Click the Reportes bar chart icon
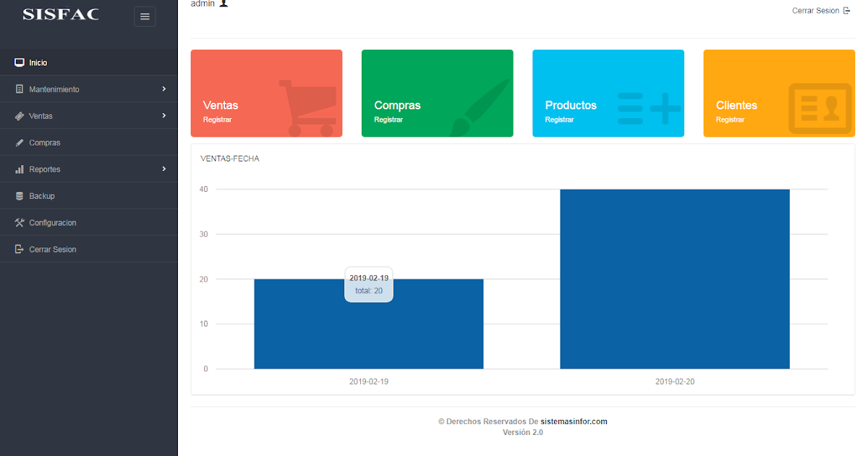Screen dimensions: 868x456 [18, 169]
